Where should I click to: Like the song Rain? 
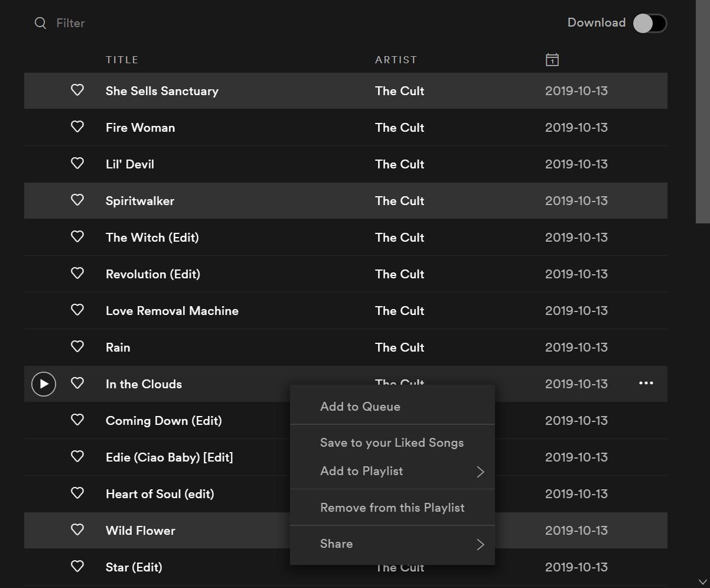click(x=77, y=346)
